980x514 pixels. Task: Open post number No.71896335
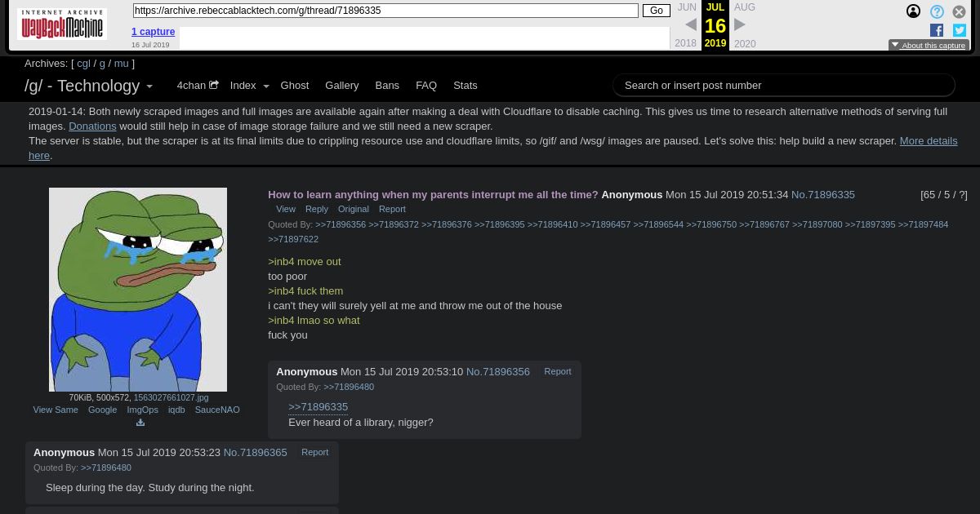coord(823,194)
